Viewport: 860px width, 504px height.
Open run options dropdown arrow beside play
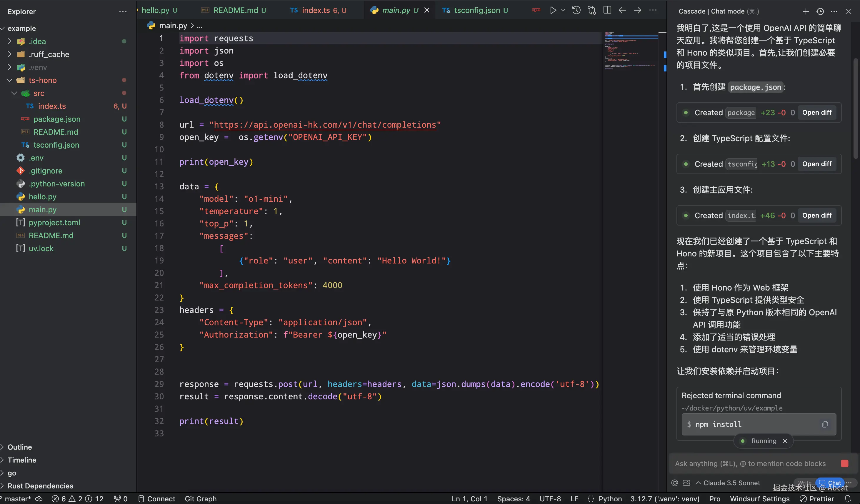563,10
